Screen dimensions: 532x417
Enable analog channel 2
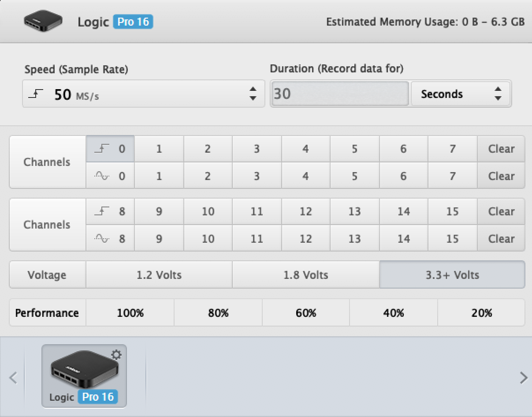pyautogui.click(x=208, y=176)
